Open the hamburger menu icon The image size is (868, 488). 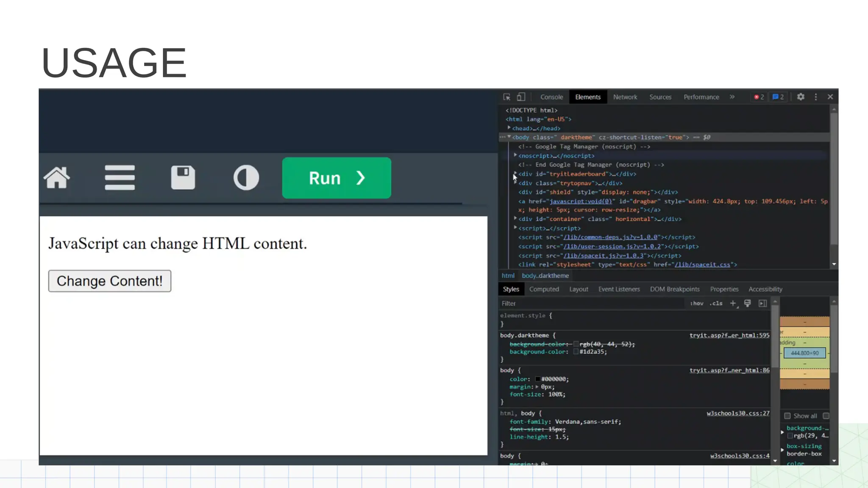(120, 178)
